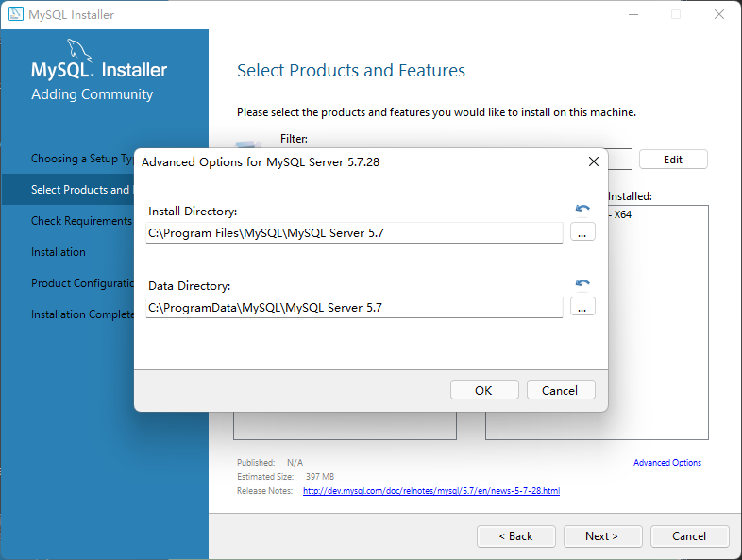Select the Installation Complete step
This screenshot has height=560, width=742.
point(82,314)
